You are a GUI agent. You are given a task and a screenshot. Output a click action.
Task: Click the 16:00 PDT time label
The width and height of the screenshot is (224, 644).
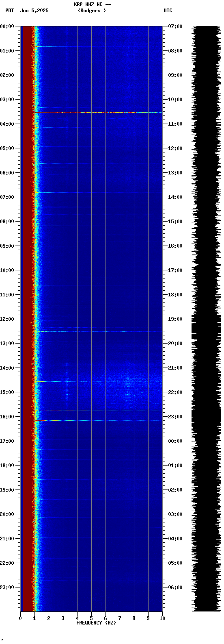coord(7,417)
